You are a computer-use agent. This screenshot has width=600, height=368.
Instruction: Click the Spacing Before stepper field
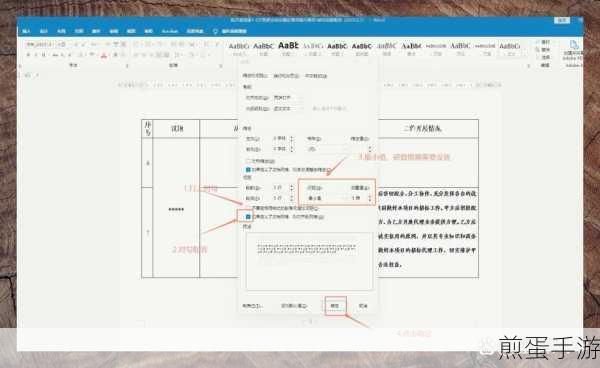[x=283, y=187]
